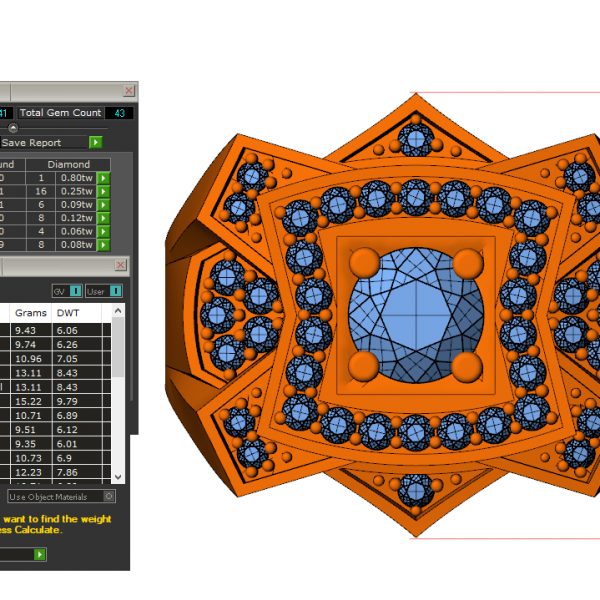Screen dimensions: 600x600
Task: Click green arrow for 0.80tw diamond row
Action: coord(102,178)
